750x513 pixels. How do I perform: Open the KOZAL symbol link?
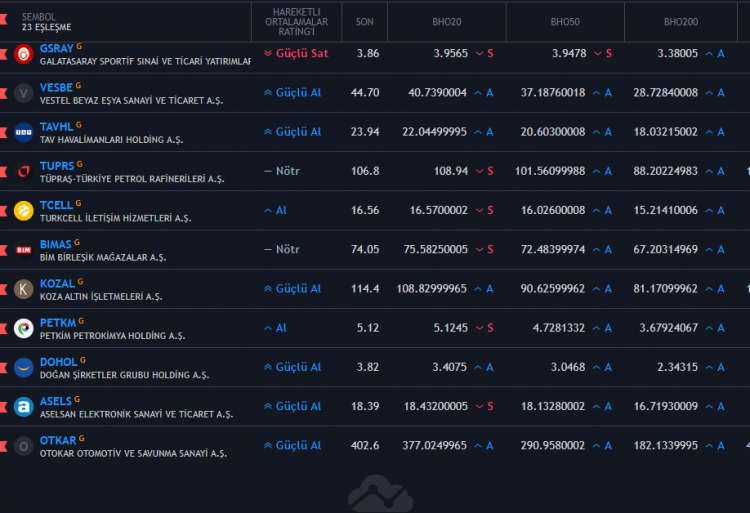(x=57, y=284)
